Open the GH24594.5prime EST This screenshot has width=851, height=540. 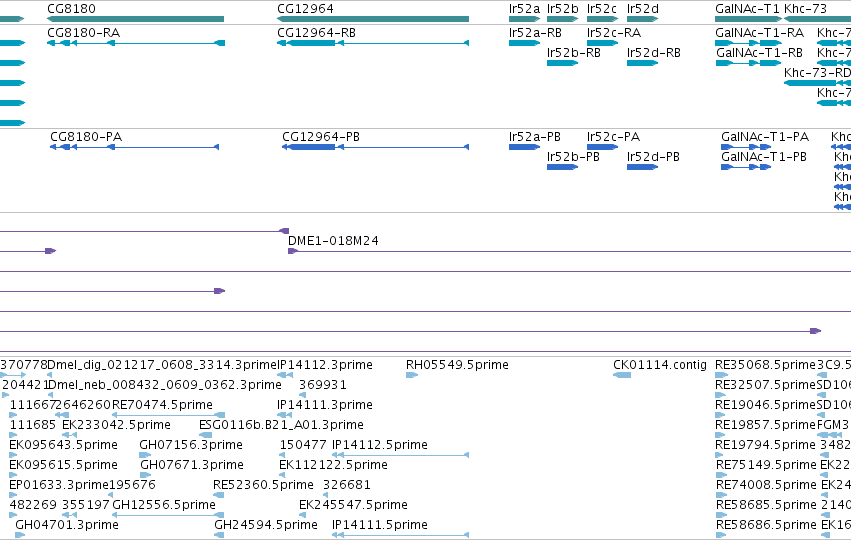coord(219,535)
